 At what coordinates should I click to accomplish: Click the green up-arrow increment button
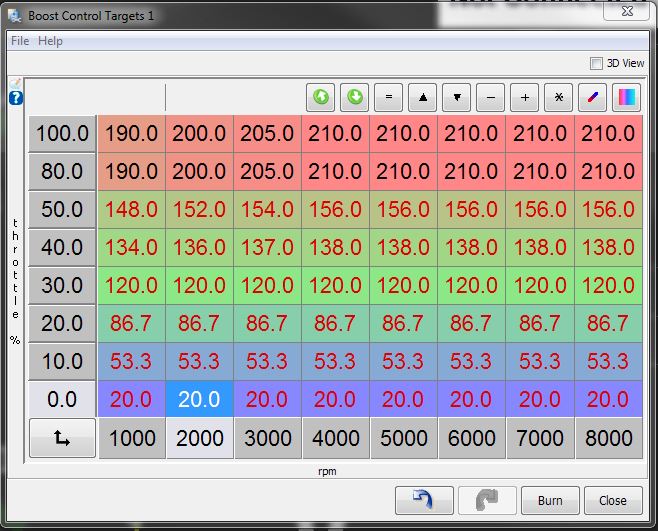pos(321,98)
